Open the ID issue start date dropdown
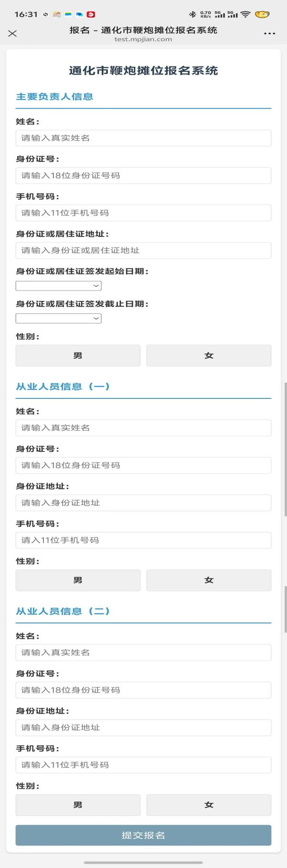The image size is (287, 868). pos(58,286)
